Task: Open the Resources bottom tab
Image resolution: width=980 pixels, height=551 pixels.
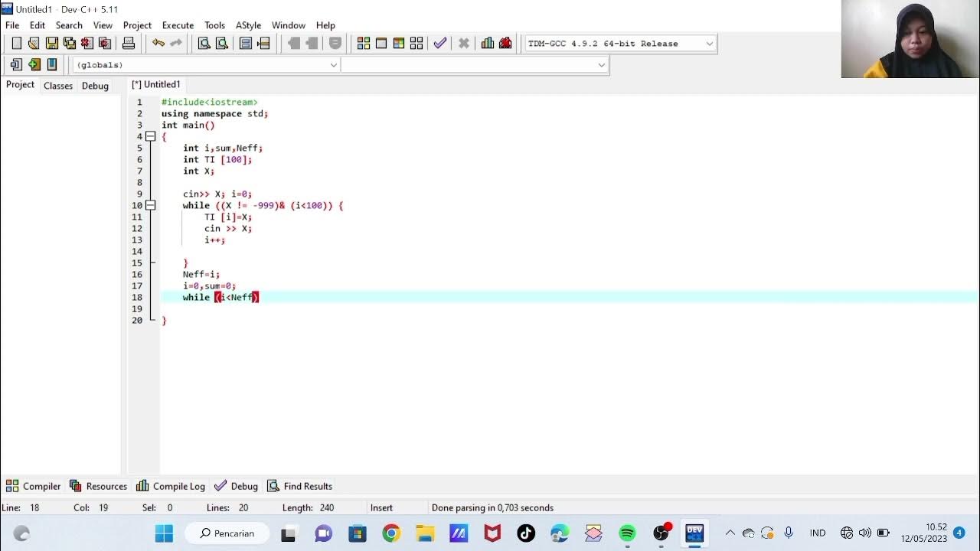Action: pos(98,486)
